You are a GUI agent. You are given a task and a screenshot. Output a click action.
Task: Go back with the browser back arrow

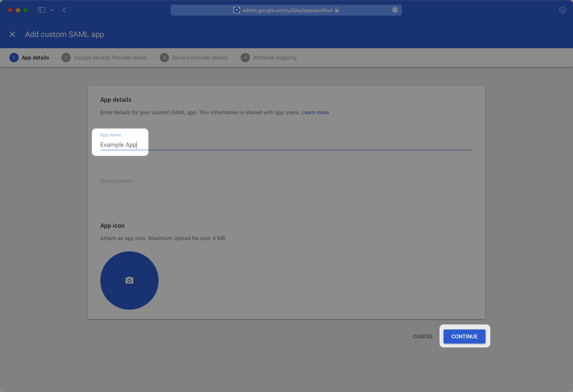[64, 10]
